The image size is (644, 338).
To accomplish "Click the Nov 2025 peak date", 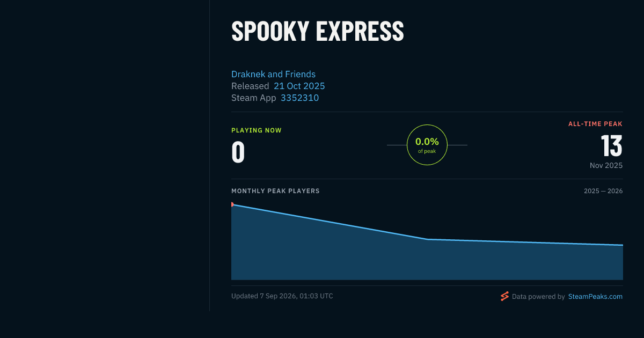I will pos(606,165).
